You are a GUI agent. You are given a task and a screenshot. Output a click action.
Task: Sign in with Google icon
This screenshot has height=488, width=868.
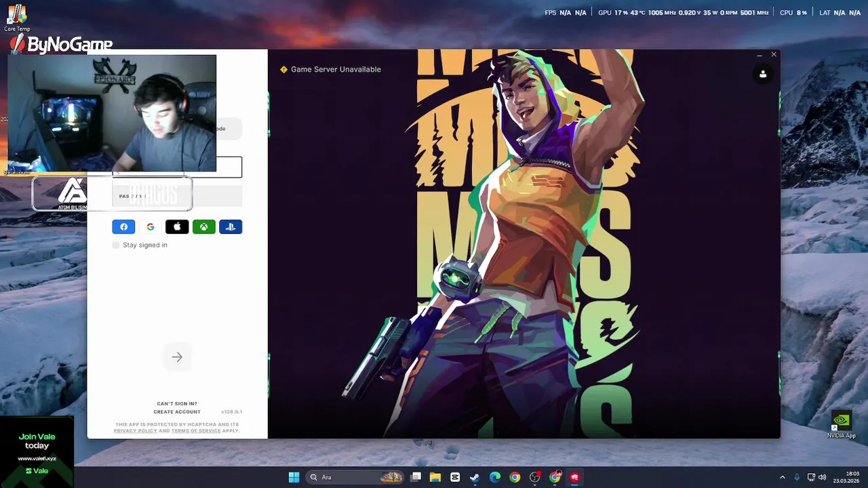pyautogui.click(x=151, y=227)
